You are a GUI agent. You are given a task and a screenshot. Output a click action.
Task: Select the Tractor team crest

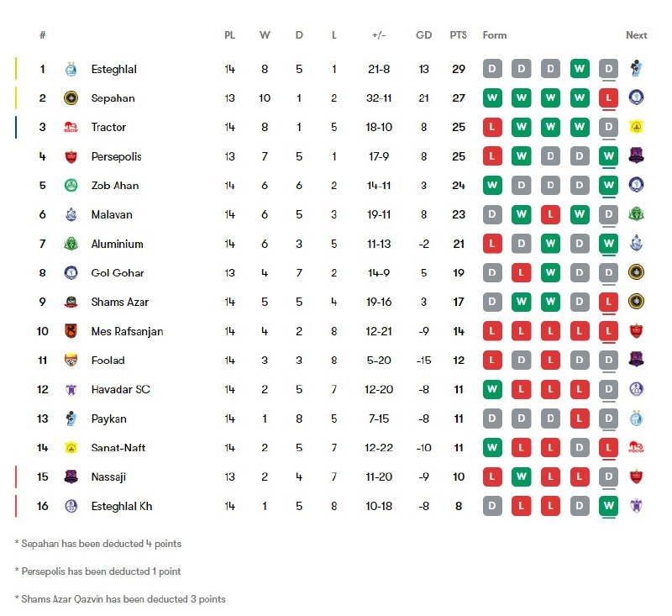coord(71,127)
